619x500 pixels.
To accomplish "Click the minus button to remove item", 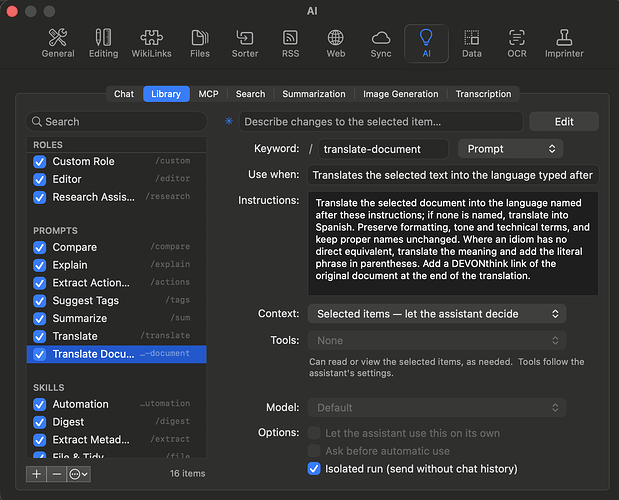I will coord(57,474).
